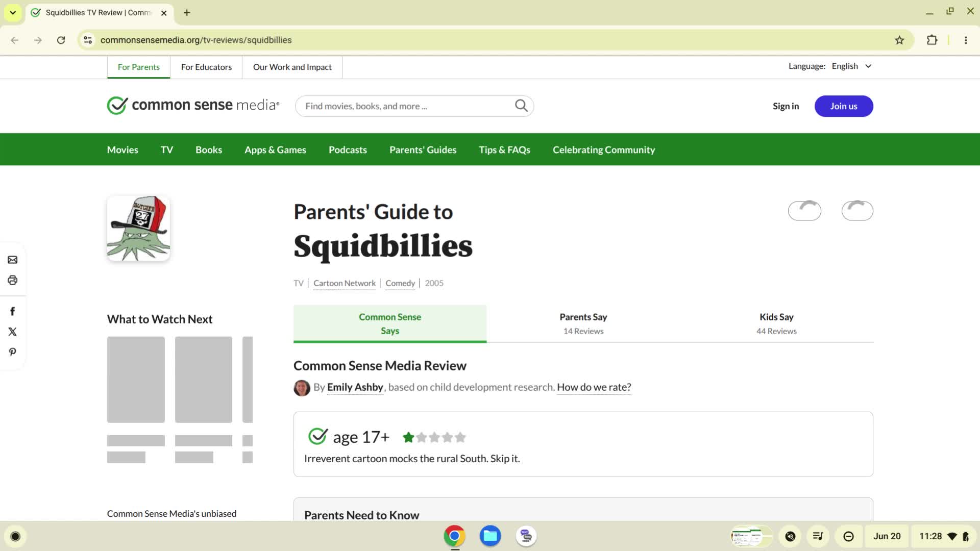Go back to the previous page
Screen dimensions: 980x551
pos(15,40)
